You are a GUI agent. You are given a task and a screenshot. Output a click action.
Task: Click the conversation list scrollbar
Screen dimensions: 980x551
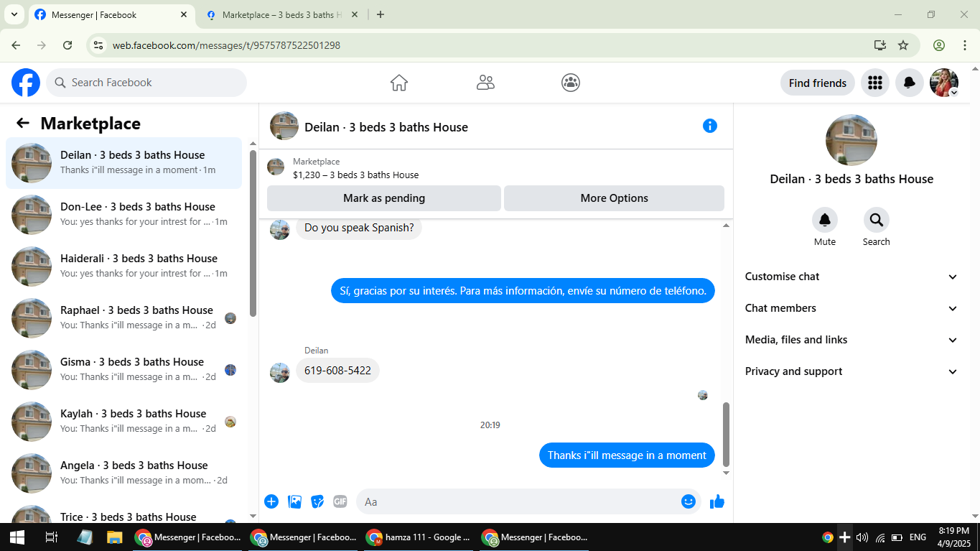pyautogui.click(x=253, y=233)
